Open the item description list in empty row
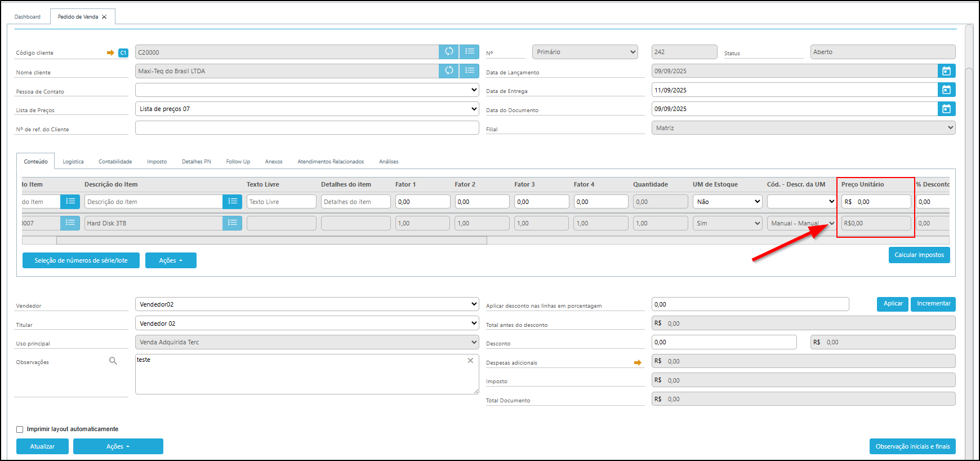The height and width of the screenshot is (461, 980). tap(232, 201)
